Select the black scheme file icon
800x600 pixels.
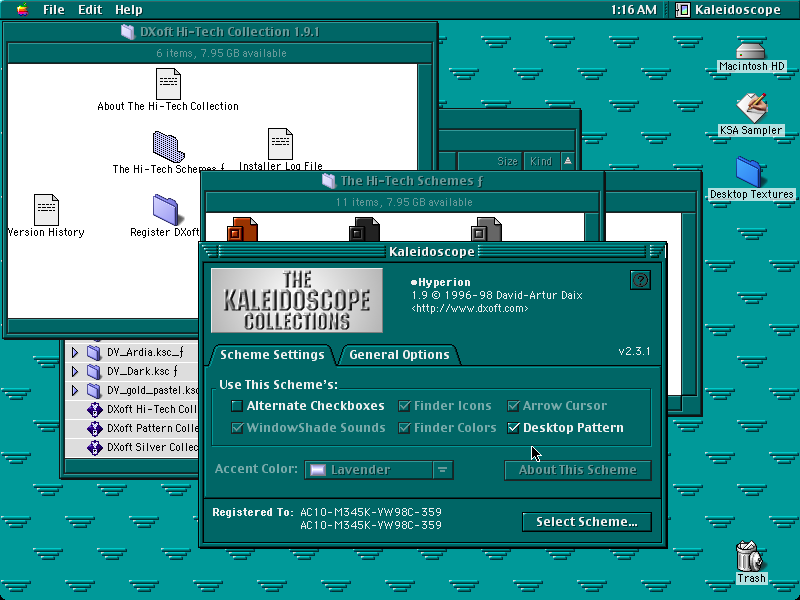click(364, 230)
